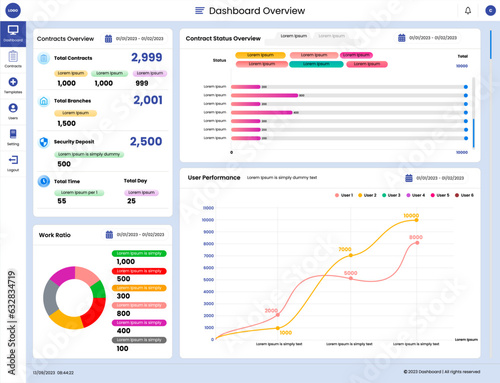Screen dimensions: 500x383
Task: Open the user profile avatar
Action: click(x=490, y=11)
